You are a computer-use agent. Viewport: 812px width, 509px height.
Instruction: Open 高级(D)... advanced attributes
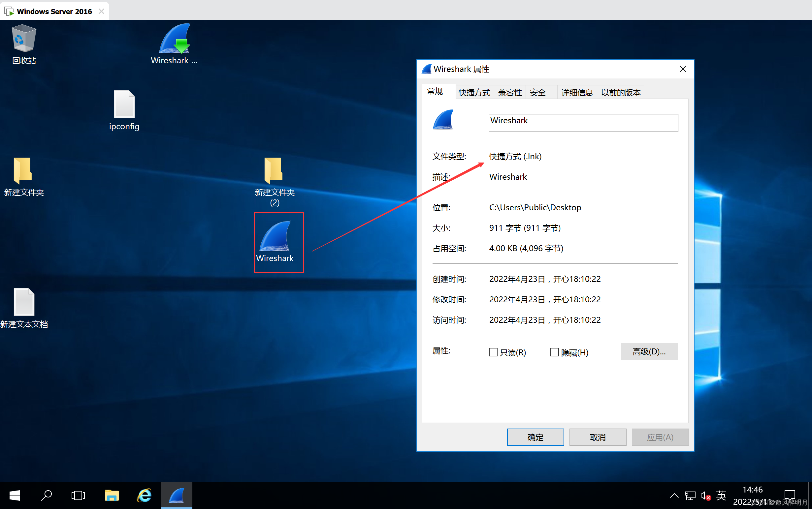(x=649, y=351)
